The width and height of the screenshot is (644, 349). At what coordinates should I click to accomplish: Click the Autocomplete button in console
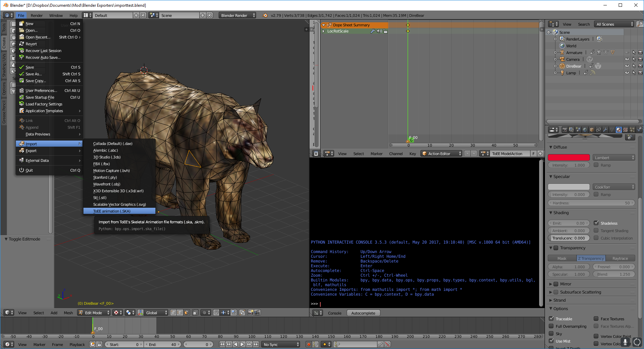(x=363, y=313)
